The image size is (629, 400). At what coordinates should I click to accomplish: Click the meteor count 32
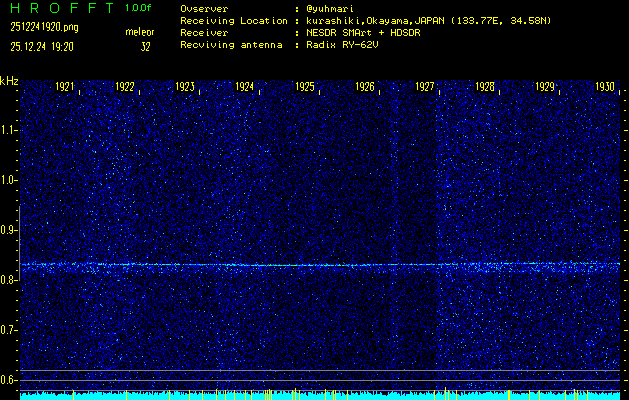click(x=145, y=47)
